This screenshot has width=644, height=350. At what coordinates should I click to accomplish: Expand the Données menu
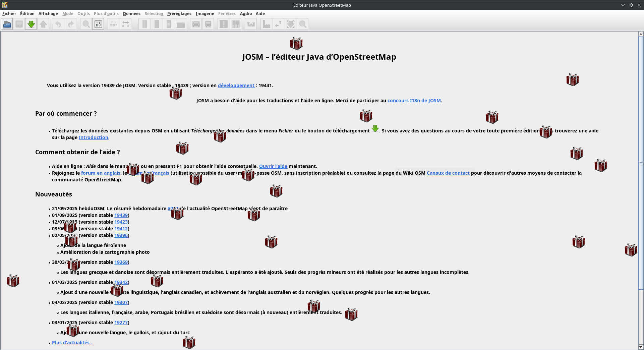tap(131, 14)
